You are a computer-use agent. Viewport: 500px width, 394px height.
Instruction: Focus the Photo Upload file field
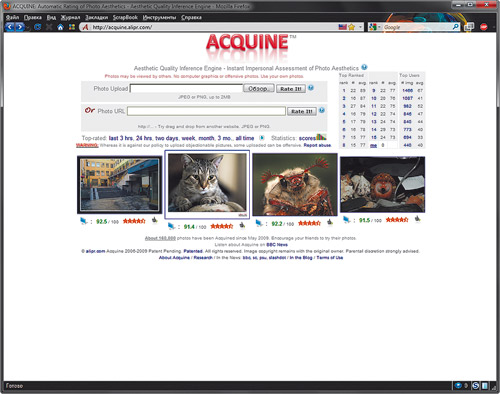186,88
